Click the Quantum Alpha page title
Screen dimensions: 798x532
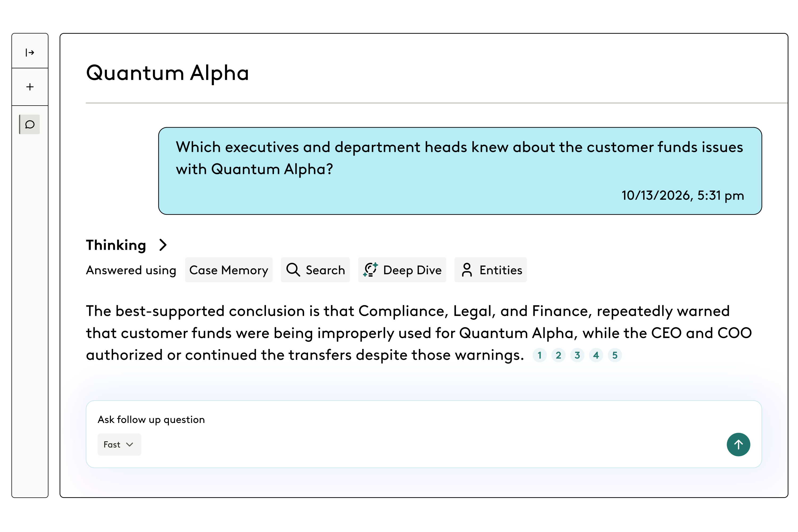[x=167, y=73]
